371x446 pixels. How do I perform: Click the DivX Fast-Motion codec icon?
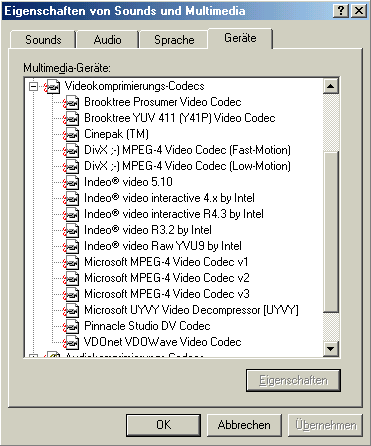71,150
